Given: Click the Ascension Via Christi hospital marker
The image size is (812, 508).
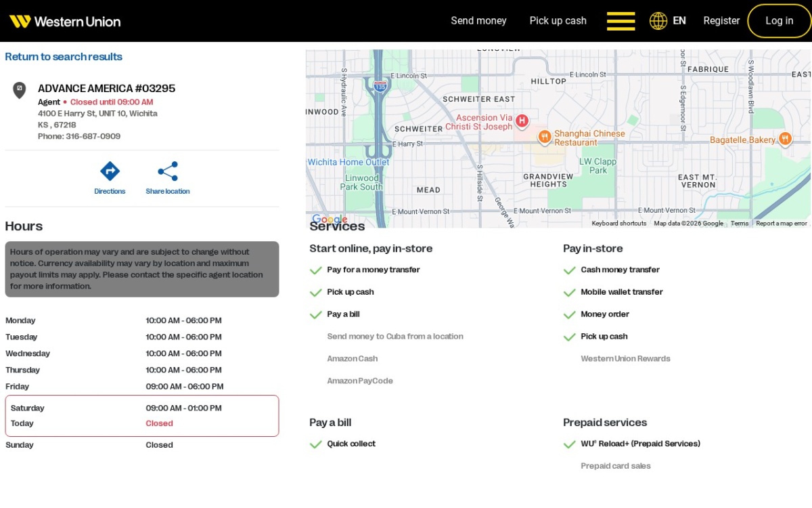Looking at the screenshot, I should click(x=522, y=121).
